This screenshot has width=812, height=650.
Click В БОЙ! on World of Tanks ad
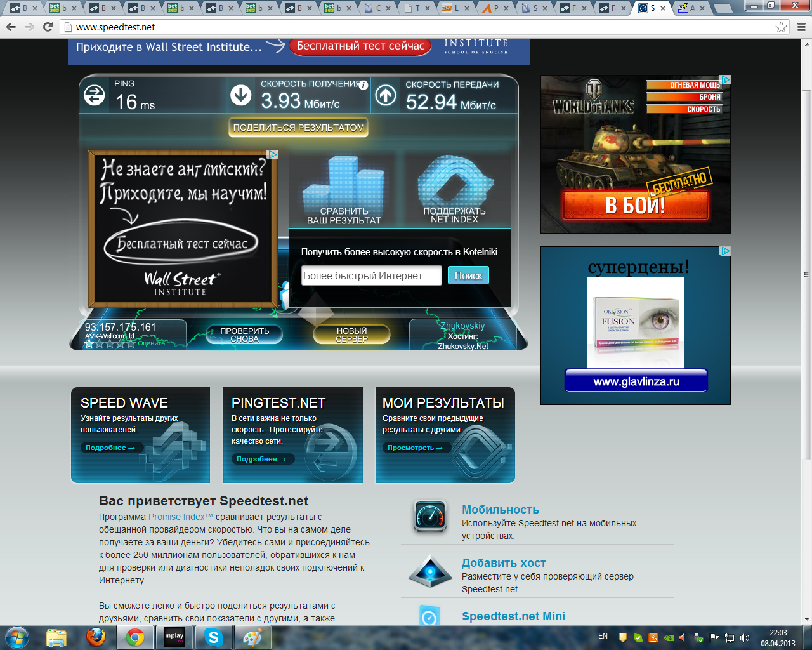tap(635, 205)
